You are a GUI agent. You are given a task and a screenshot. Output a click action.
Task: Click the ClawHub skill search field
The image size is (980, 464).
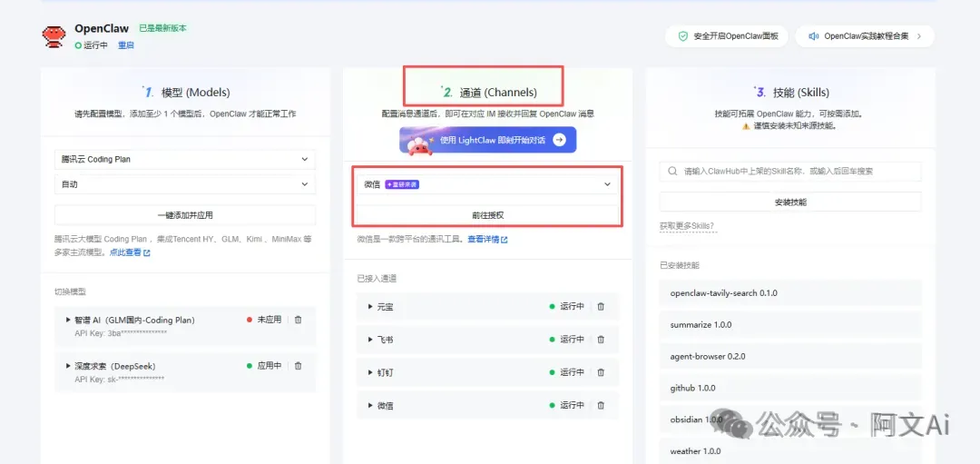coord(790,172)
